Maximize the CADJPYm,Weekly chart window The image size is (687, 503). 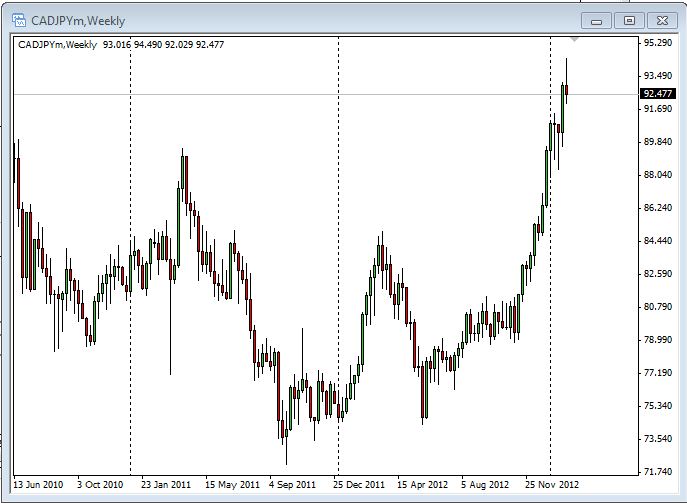click(629, 21)
